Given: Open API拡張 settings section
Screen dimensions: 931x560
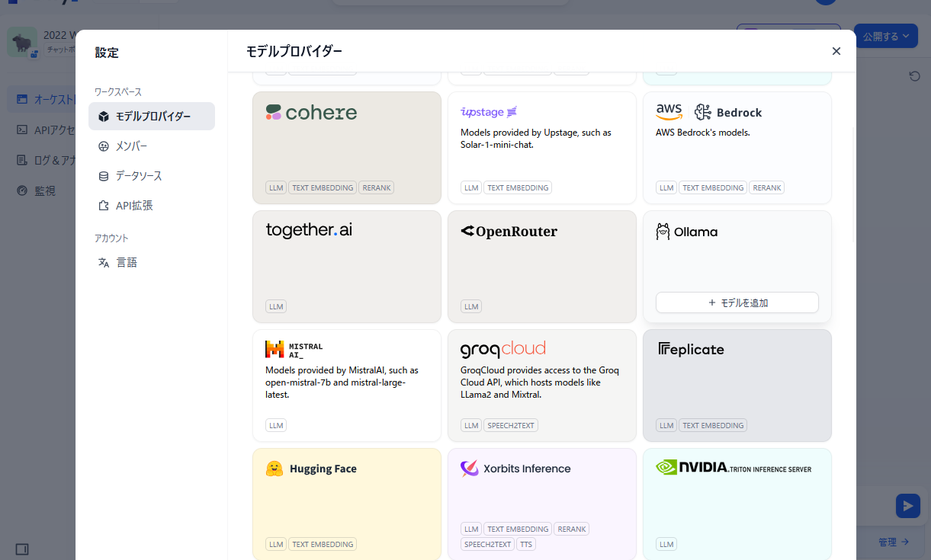Looking at the screenshot, I should (152, 206).
